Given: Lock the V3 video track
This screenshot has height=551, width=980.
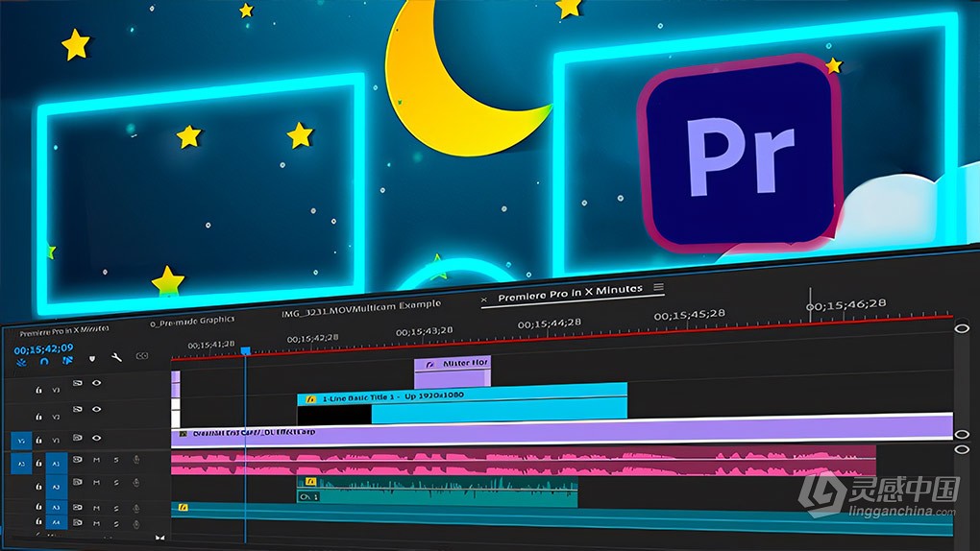Looking at the screenshot, I should 38,390.
